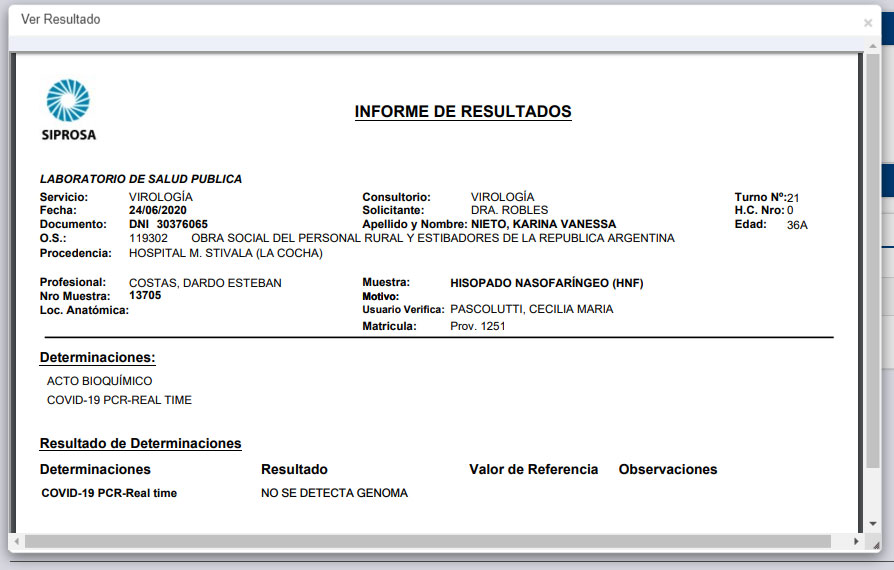Click 'Resultado de Determinaciones' heading
Viewport: 894px width, 570px height.
[140, 443]
